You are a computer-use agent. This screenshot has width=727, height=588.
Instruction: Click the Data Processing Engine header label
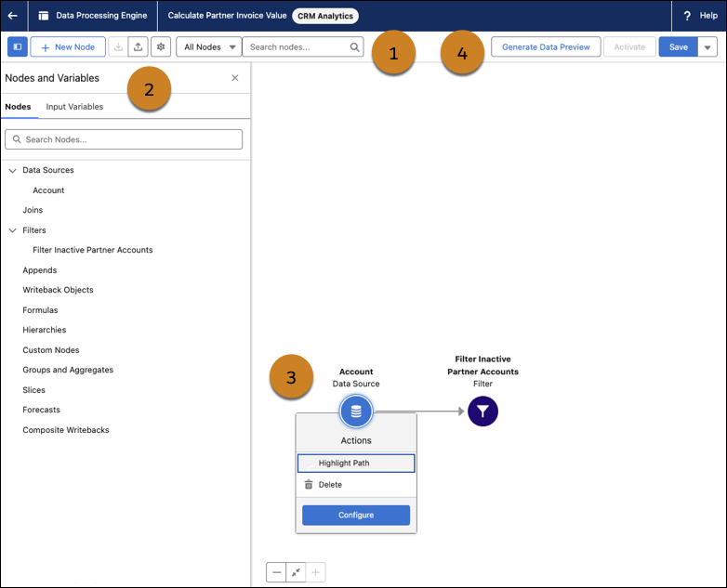tap(101, 15)
